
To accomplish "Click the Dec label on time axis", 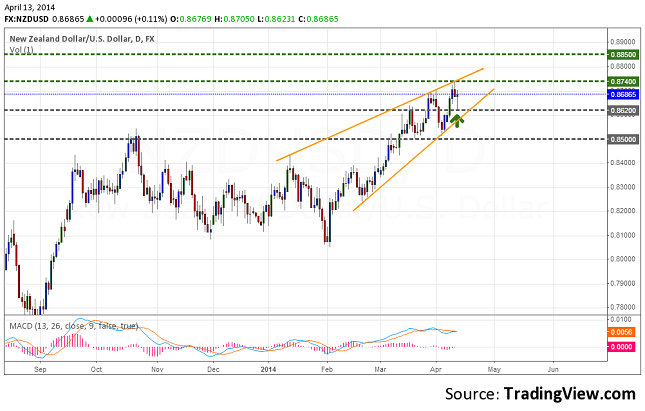I will pyautogui.click(x=213, y=369).
